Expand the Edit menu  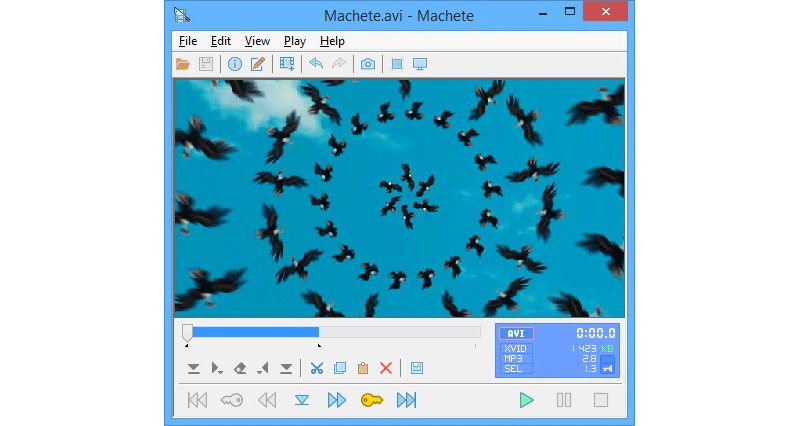tap(221, 41)
